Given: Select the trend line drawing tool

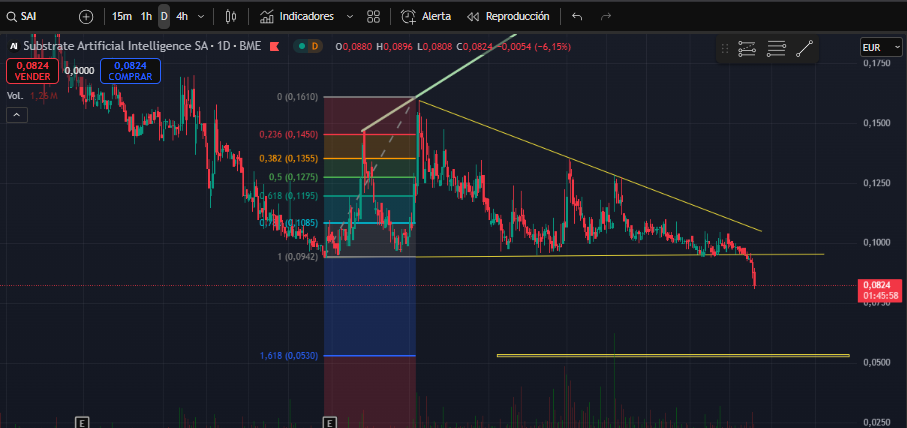Looking at the screenshot, I should (804, 49).
